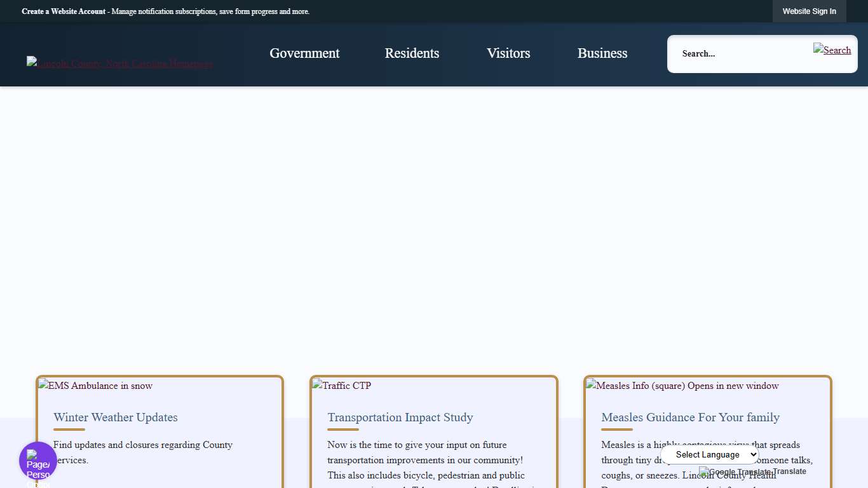
Task: Click the EMS Ambulance in snow image
Action: click(95, 386)
